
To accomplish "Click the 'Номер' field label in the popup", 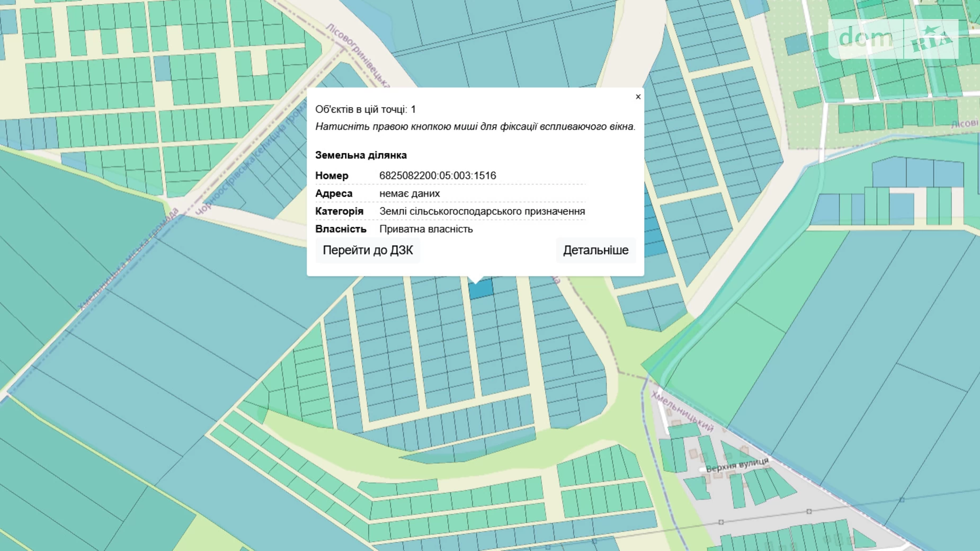I will pyautogui.click(x=332, y=176).
